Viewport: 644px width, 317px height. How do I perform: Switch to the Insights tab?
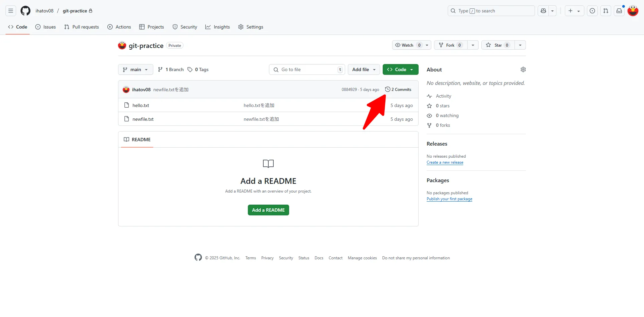click(x=218, y=27)
